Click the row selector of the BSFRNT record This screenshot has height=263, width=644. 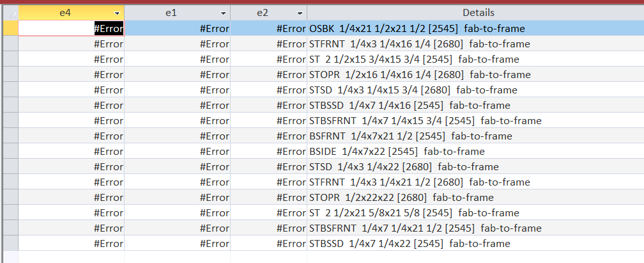(9, 136)
